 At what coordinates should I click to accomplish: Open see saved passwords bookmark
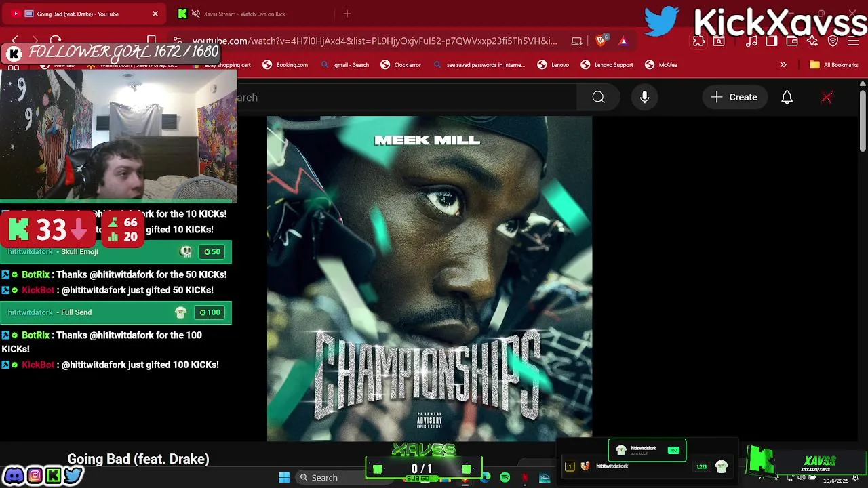479,65
